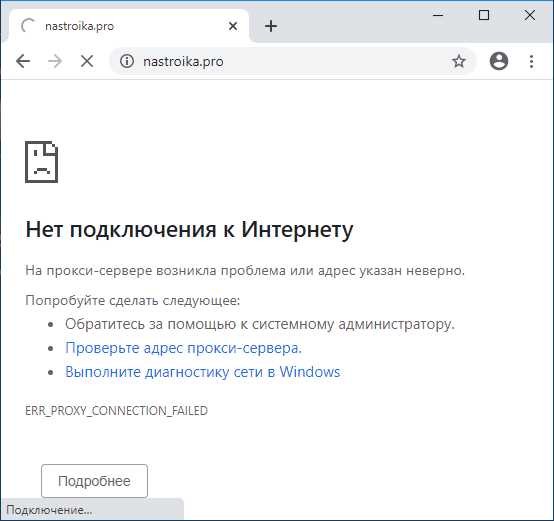Viewport: 554px width, 521px height.
Task: Go back using the back arrow
Action: [23, 61]
